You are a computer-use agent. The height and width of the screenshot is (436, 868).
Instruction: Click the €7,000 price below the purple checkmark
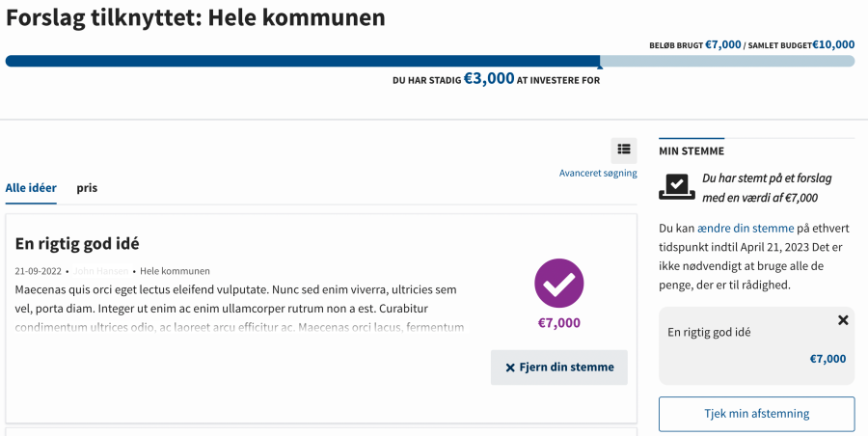559,323
